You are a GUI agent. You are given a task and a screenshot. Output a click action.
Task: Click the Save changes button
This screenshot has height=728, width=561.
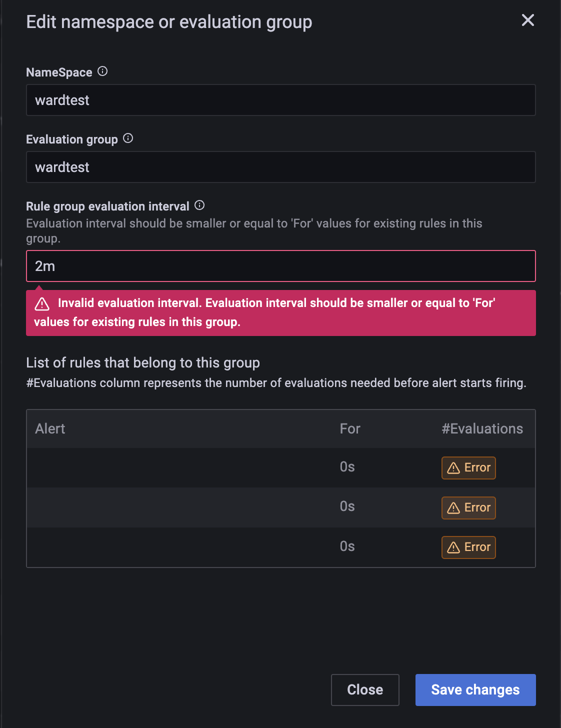(474, 689)
